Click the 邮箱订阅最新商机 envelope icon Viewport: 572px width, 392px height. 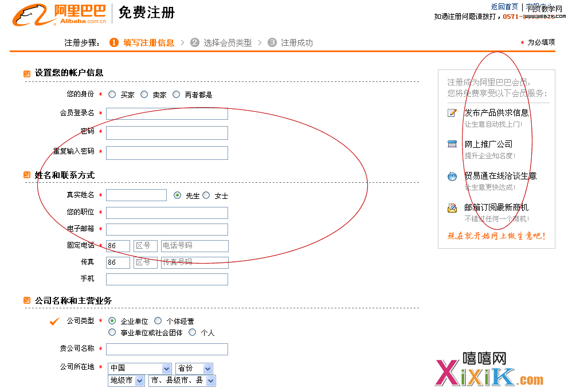pos(452,208)
